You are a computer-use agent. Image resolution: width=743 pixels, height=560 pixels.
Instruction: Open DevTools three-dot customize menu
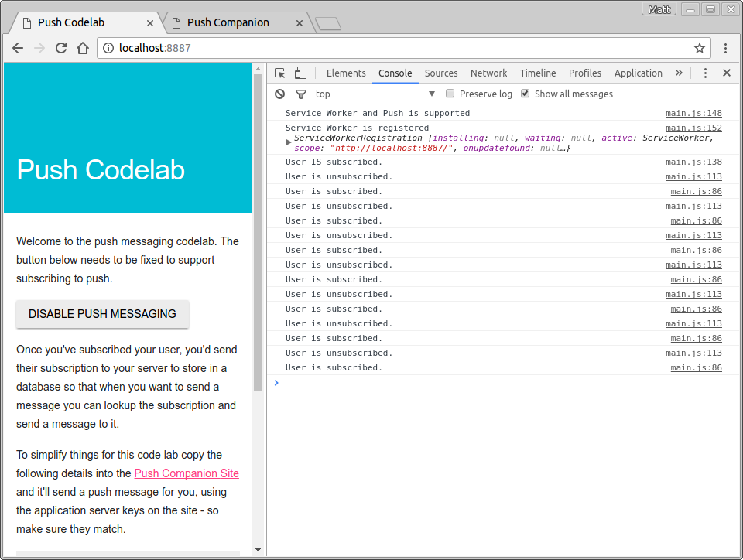pyautogui.click(x=705, y=73)
